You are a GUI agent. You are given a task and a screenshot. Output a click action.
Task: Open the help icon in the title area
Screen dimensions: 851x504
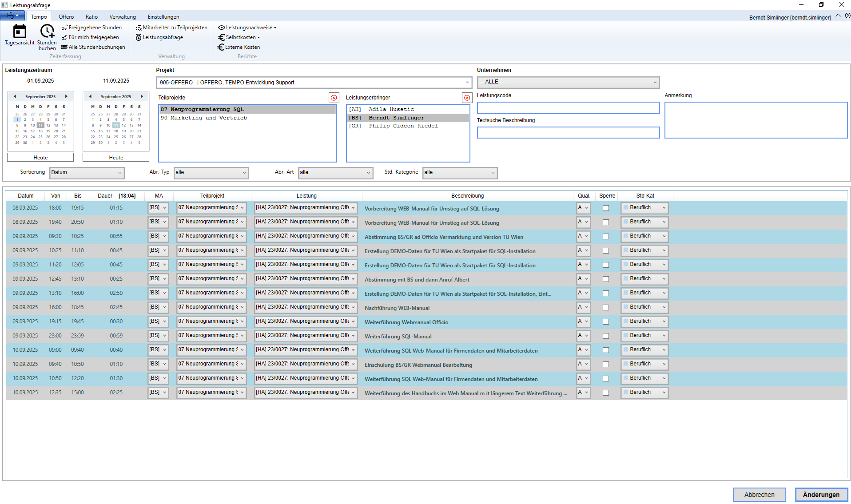[x=847, y=16]
